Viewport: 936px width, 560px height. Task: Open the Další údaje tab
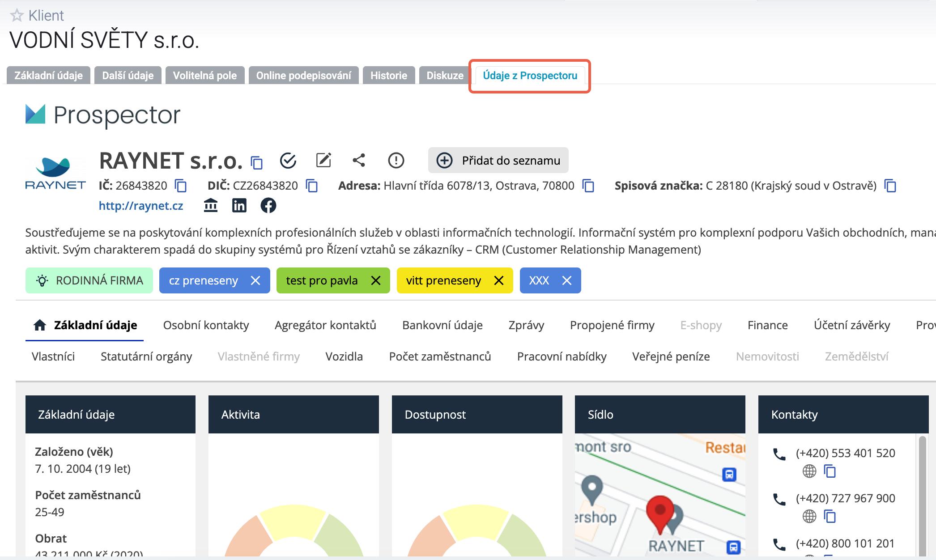[128, 76]
